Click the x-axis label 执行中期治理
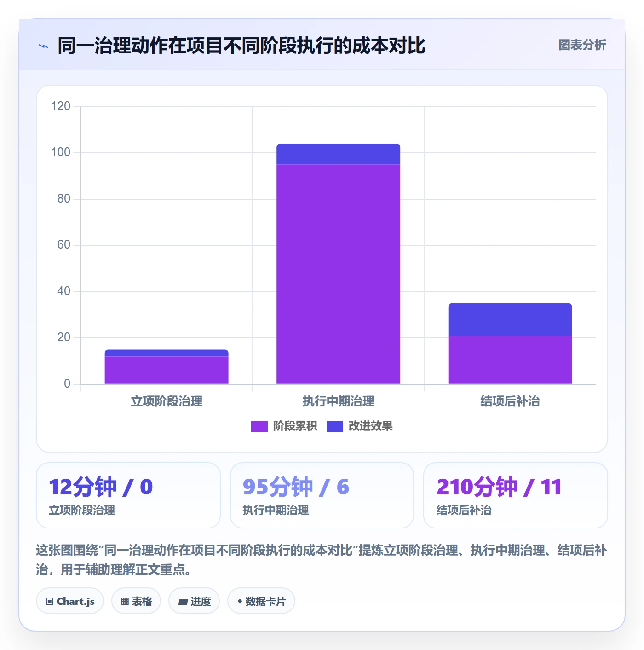The width and height of the screenshot is (644, 650). (x=338, y=401)
